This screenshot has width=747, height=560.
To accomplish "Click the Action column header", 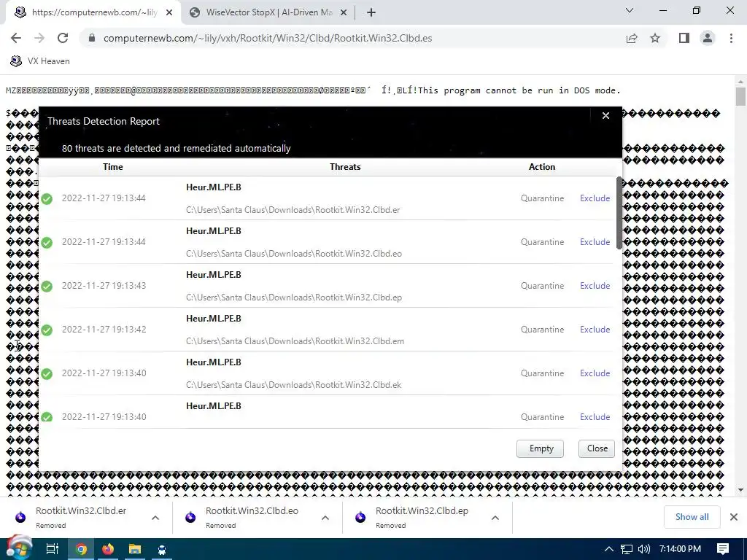I will [542, 167].
